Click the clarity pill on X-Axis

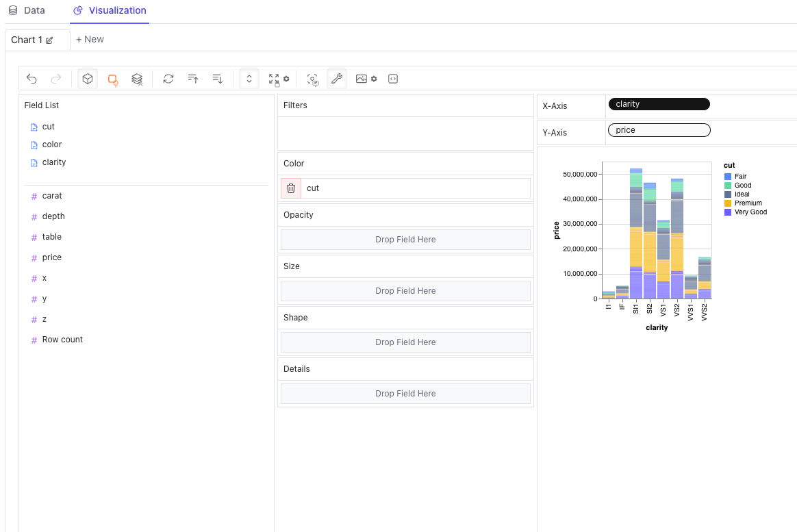pos(659,104)
